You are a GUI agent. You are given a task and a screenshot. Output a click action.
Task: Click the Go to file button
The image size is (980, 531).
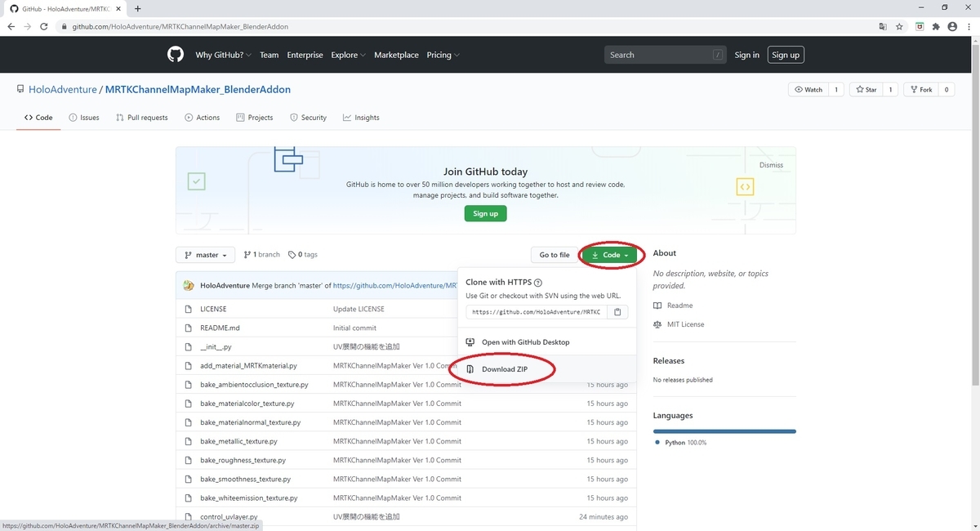tap(555, 255)
